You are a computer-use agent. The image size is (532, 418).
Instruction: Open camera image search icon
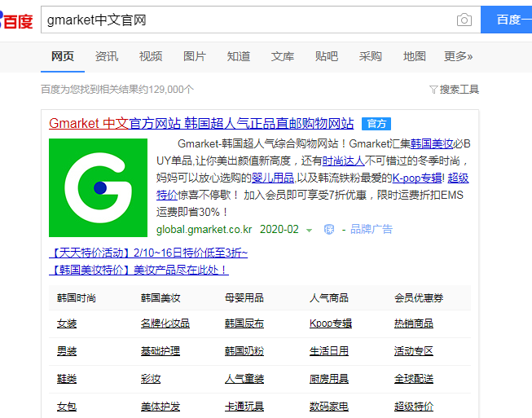click(464, 20)
